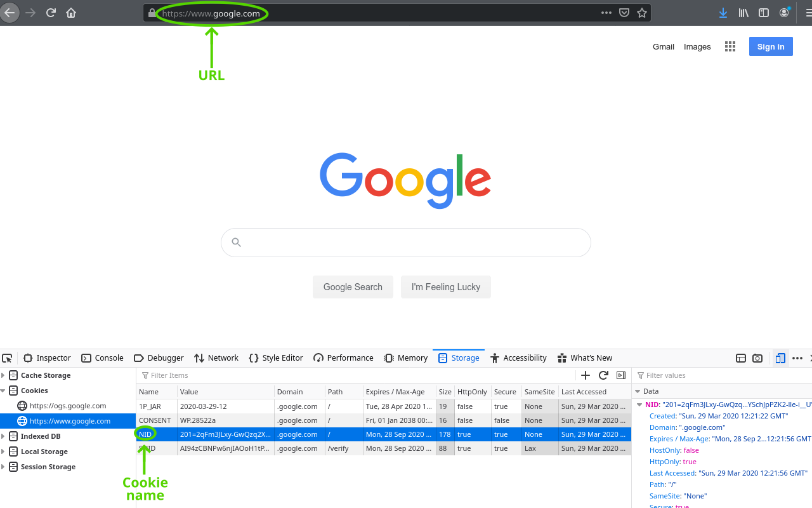Viewport: 812px width, 508px height.
Task: Toggle Responsive Design Mode
Action: pos(780,358)
